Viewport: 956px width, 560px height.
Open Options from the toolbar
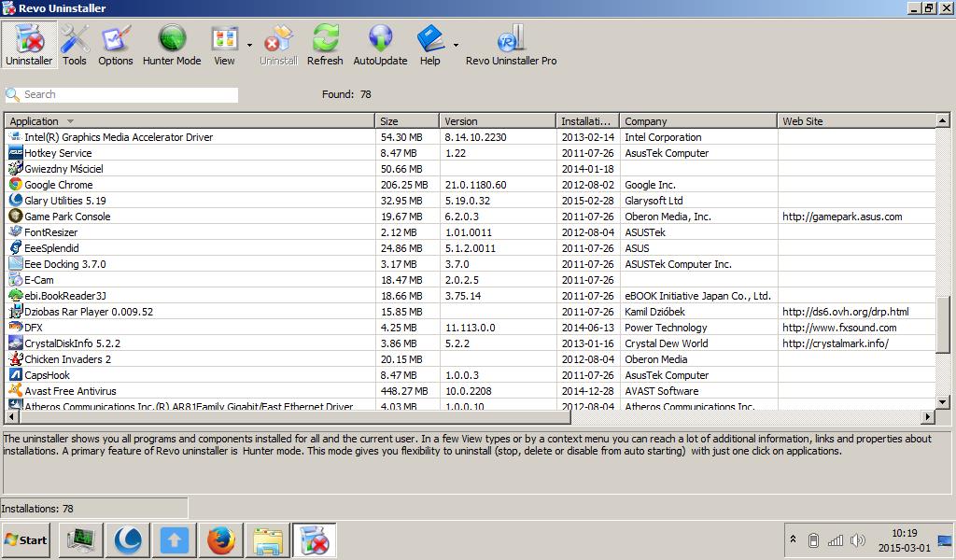coord(115,45)
